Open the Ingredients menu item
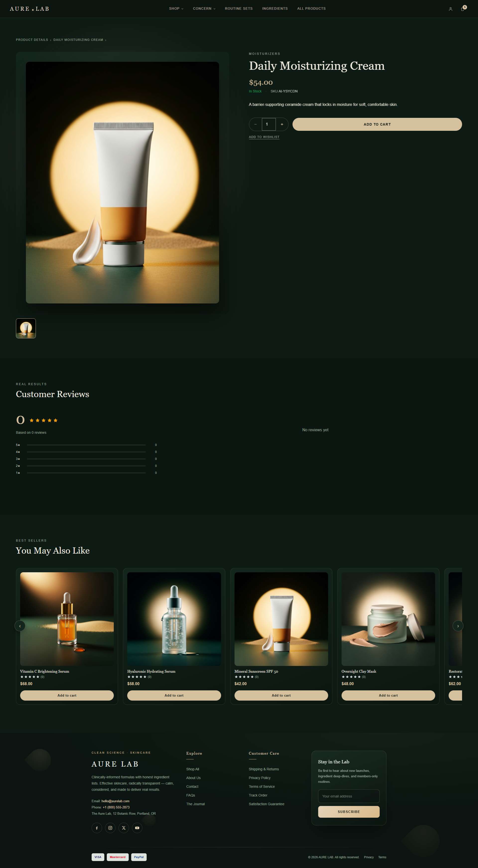Viewport: 478px width, 868px height. (x=275, y=9)
